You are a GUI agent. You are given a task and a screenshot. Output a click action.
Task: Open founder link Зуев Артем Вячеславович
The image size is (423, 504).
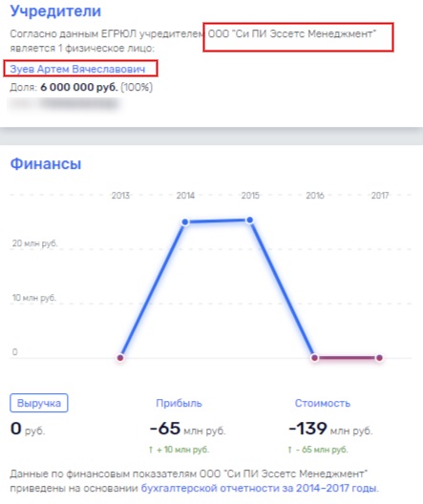(x=77, y=69)
